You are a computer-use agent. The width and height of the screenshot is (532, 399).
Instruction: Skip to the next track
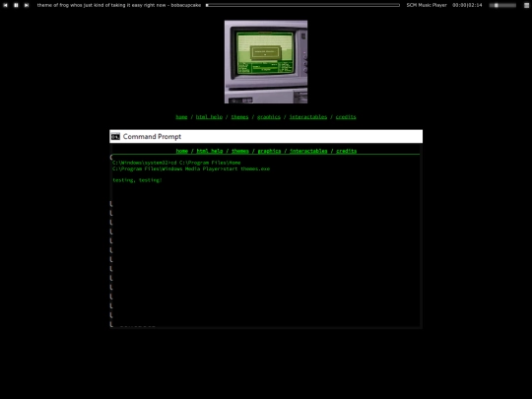[27, 5]
